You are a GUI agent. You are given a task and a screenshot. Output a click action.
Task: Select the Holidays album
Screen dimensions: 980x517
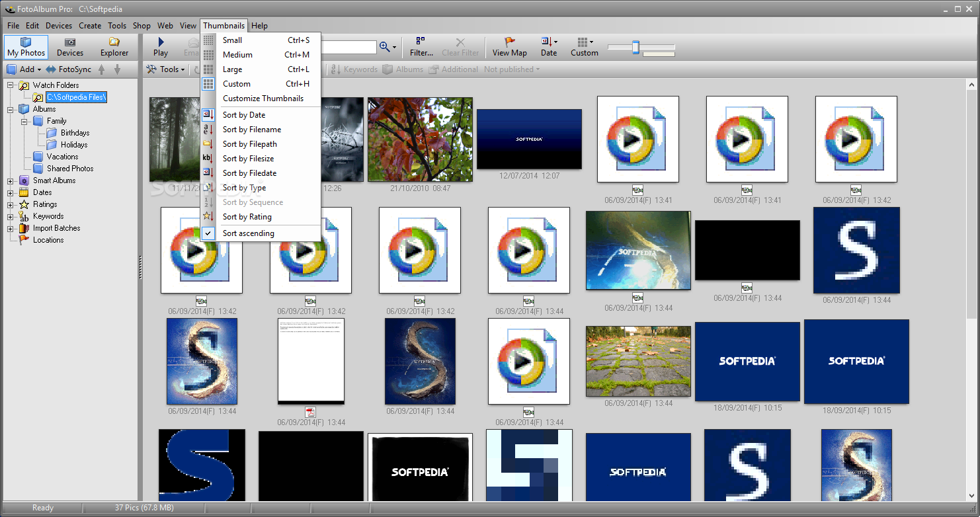pos(74,145)
